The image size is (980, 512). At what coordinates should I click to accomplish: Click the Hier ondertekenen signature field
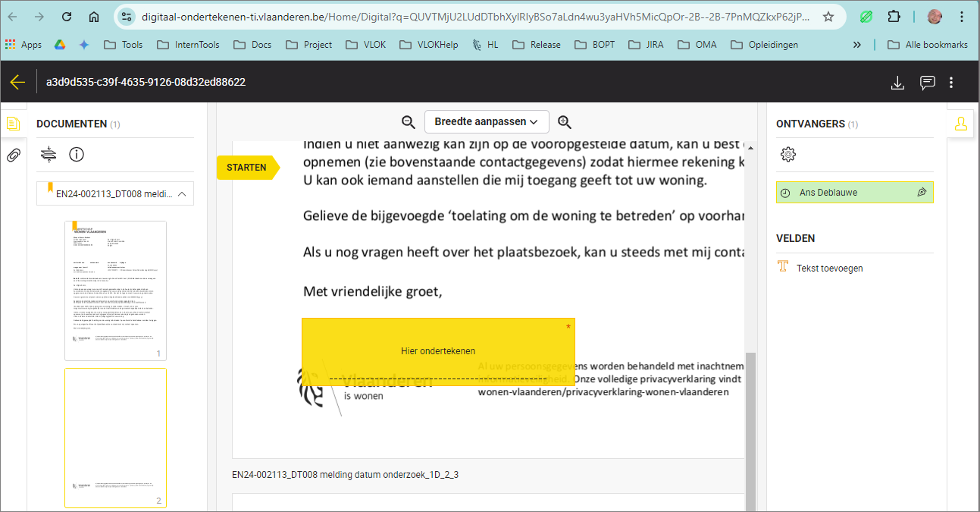tap(438, 351)
